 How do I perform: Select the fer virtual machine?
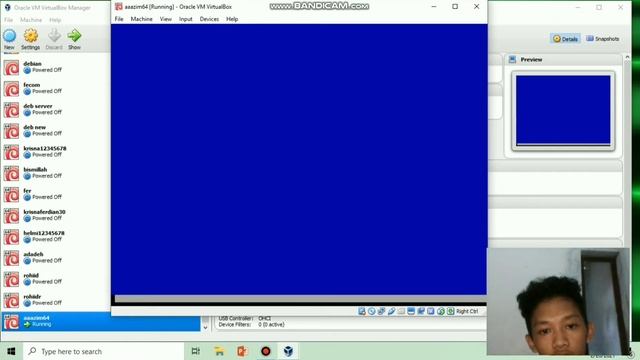(x=56, y=195)
